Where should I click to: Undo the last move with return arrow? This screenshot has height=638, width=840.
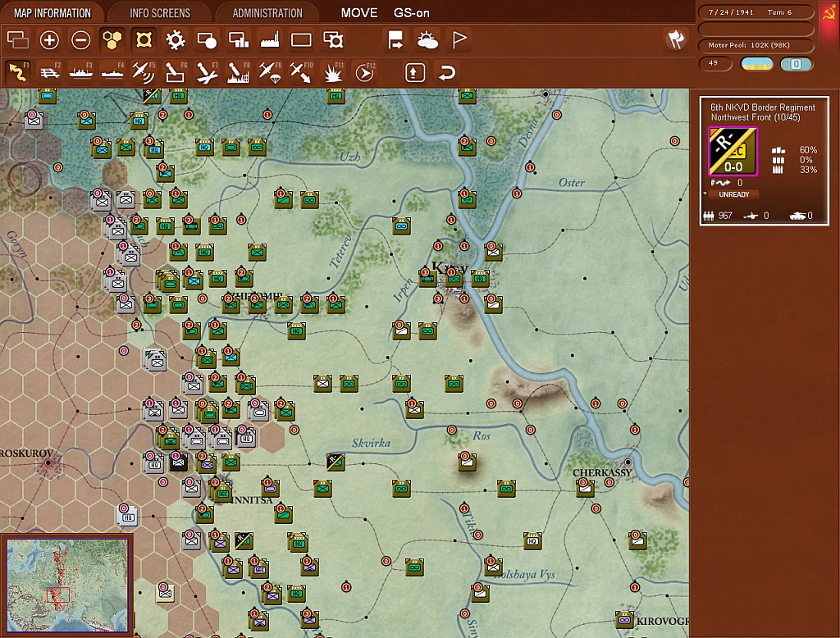(x=447, y=72)
